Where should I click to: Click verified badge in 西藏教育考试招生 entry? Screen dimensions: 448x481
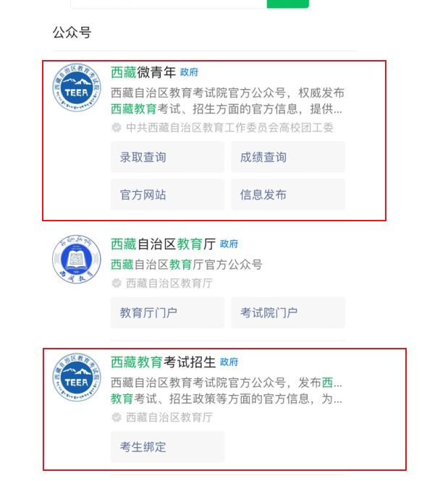[x=117, y=417]
